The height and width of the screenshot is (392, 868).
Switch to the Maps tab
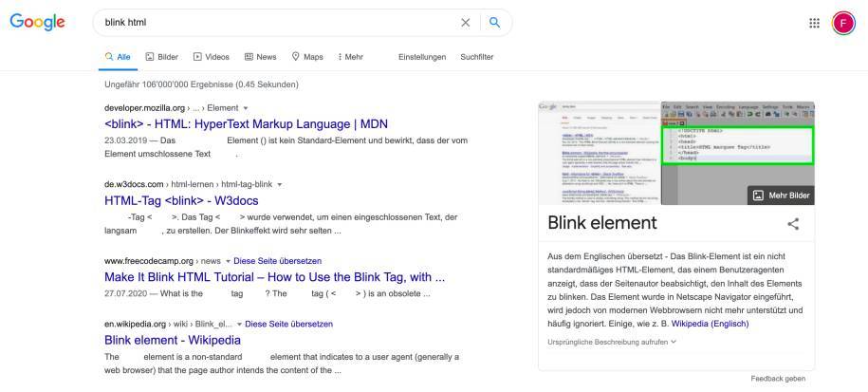pyautogui.click(x=307, y=57)
